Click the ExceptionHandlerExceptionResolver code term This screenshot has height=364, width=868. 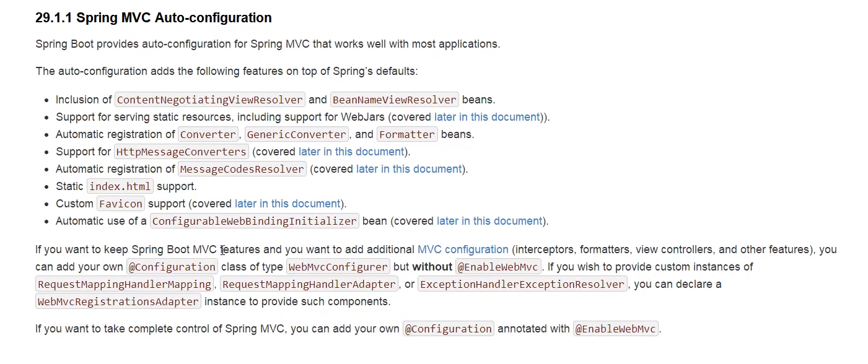click(522, 284)
